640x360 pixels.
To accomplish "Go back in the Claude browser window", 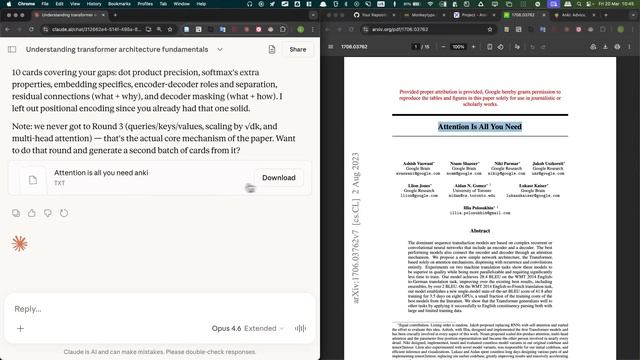I will coord(8,29).
